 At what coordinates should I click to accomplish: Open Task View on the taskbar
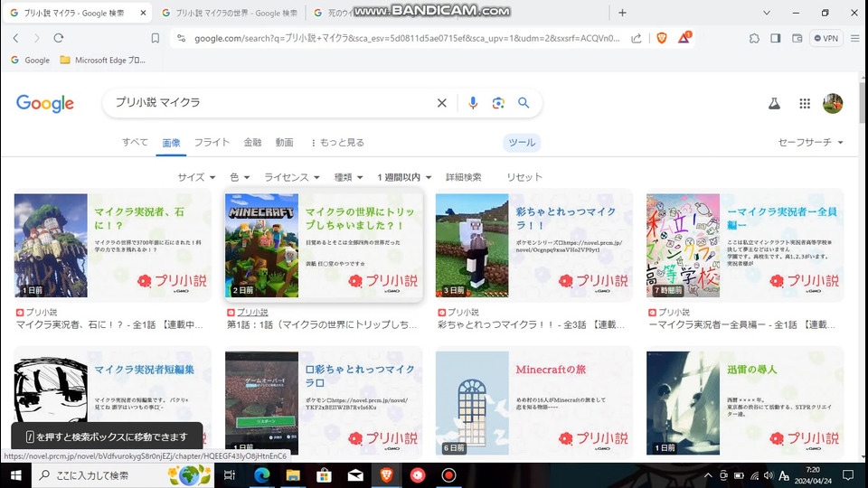(229, 475)
